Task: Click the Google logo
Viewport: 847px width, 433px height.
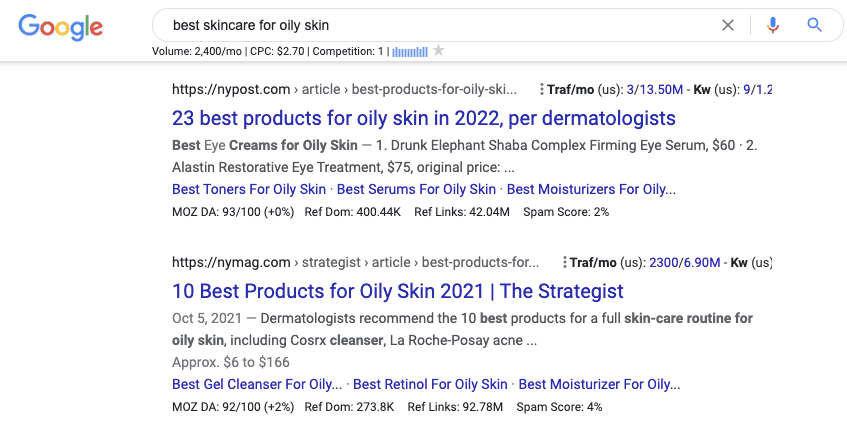Action: (60, 26)
